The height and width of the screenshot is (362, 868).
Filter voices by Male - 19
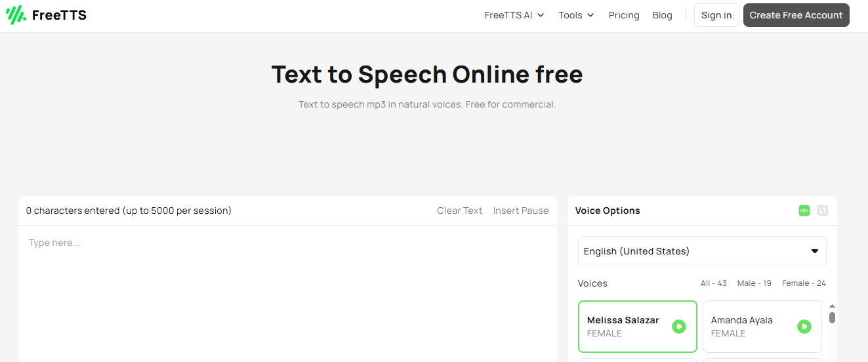754,283
